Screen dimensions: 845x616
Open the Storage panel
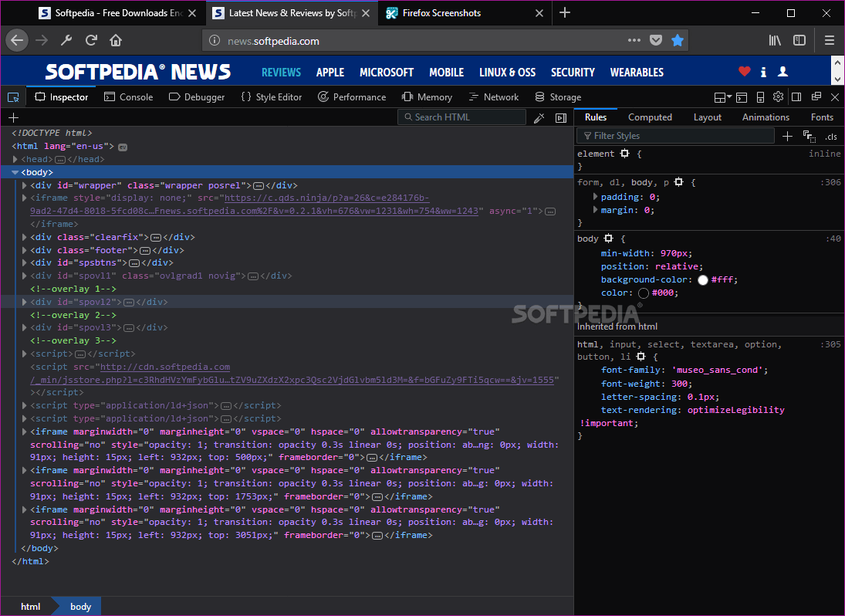coord(558,97)
